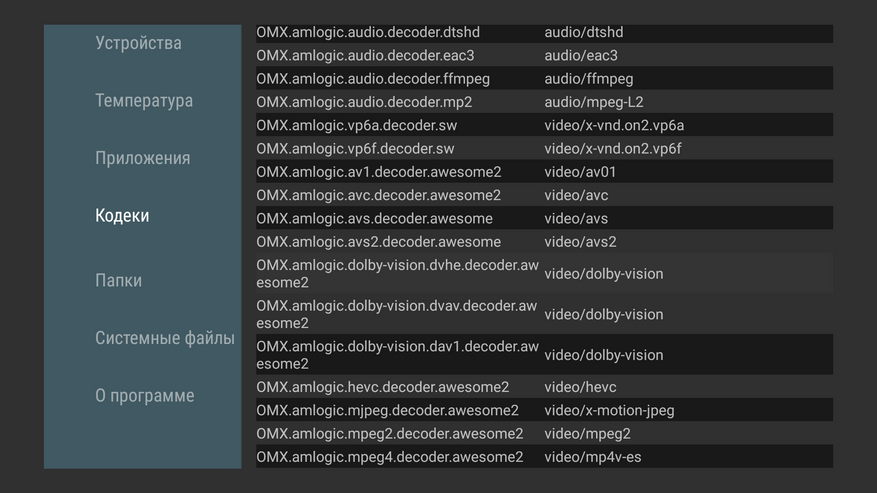Select the Кодеки sidebar item

point(122,216)
